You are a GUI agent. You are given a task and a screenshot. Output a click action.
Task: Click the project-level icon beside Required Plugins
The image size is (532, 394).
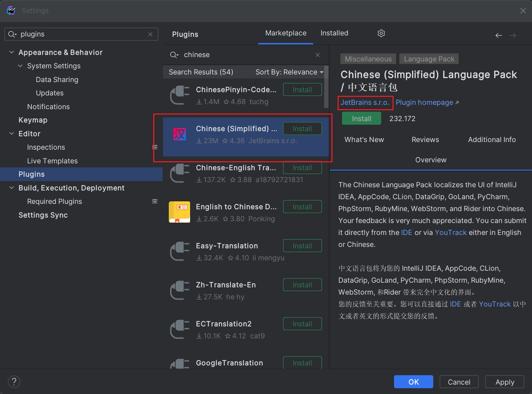click(155, 201)
